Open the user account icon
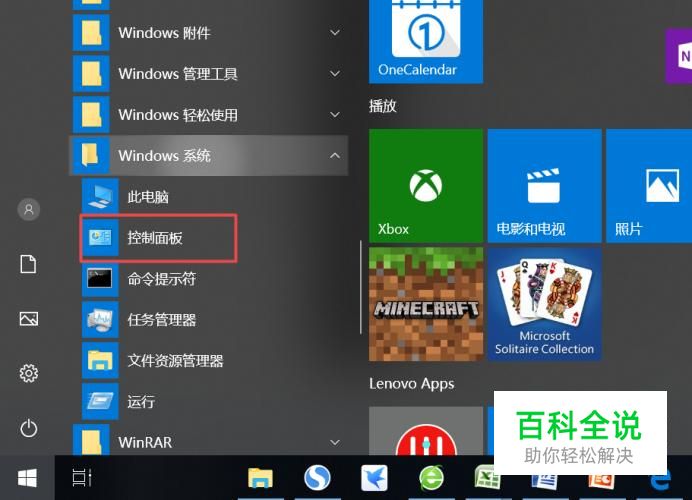The height and width of the screenshot is (500, 692). click(29, 209)
